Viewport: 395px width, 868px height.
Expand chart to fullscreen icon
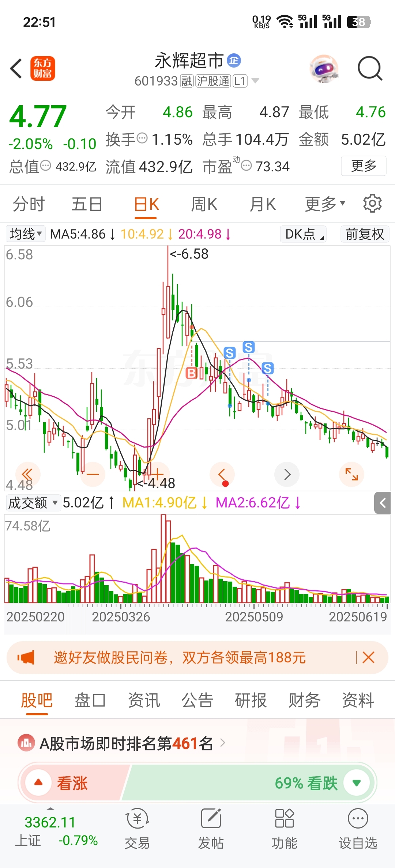(352, 474)
